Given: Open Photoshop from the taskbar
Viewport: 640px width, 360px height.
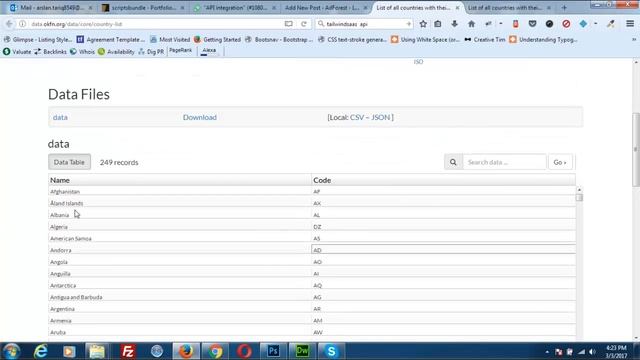Looking at the screenshot, I should pyautogui.click(x=273, y=351).
